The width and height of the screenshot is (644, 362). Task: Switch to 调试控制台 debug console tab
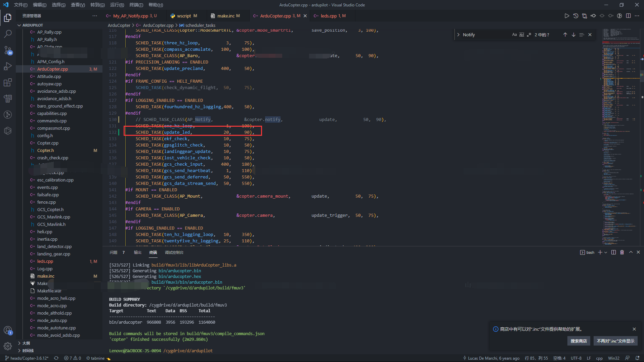174,252
